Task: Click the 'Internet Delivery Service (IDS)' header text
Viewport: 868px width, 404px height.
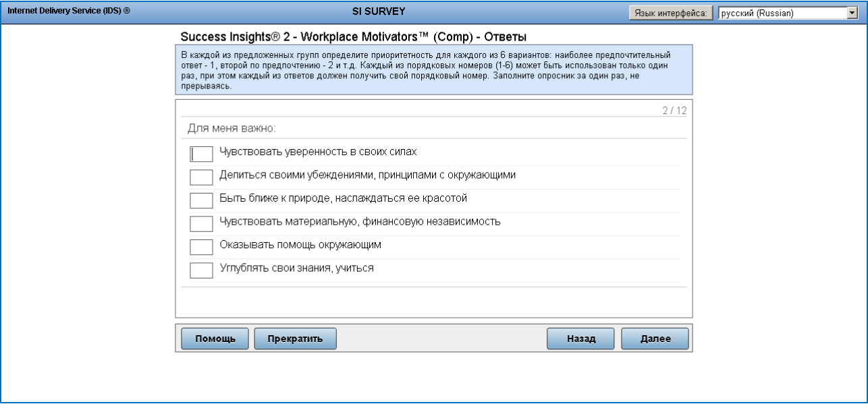Action: (x=68, y=12)
